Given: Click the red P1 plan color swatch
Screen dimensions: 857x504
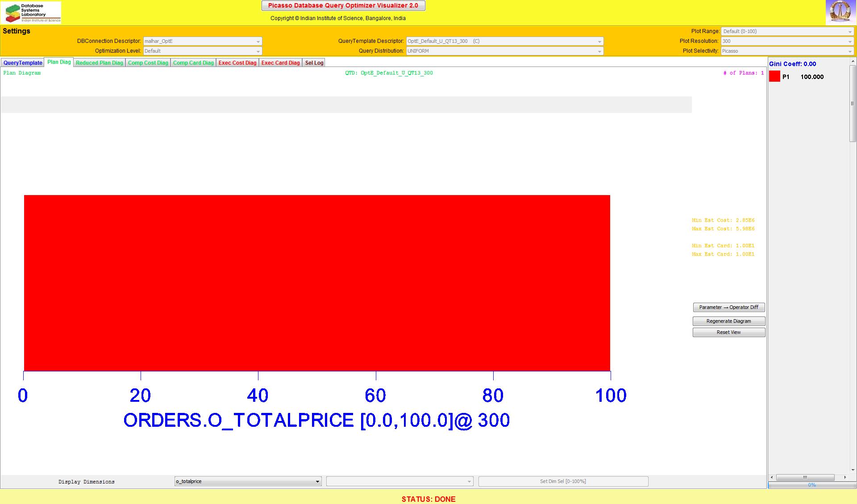Looking at the screenshot, I should point(774,77).
